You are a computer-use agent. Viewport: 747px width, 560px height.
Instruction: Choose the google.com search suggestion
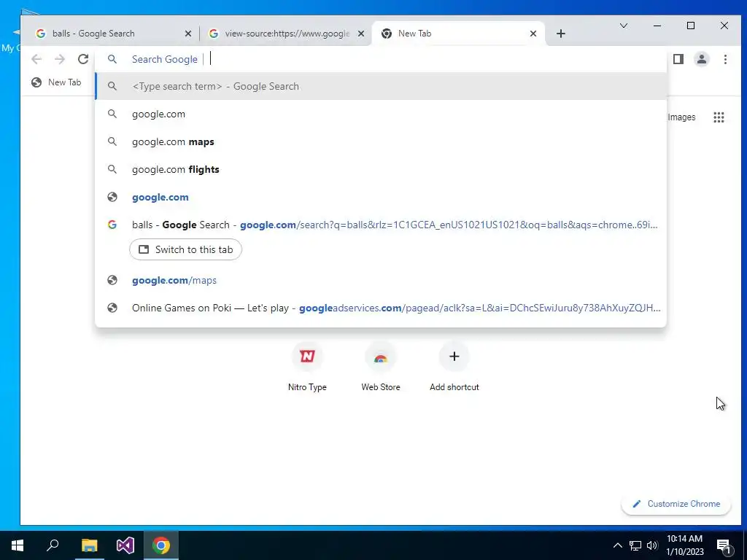coord(381,114)
